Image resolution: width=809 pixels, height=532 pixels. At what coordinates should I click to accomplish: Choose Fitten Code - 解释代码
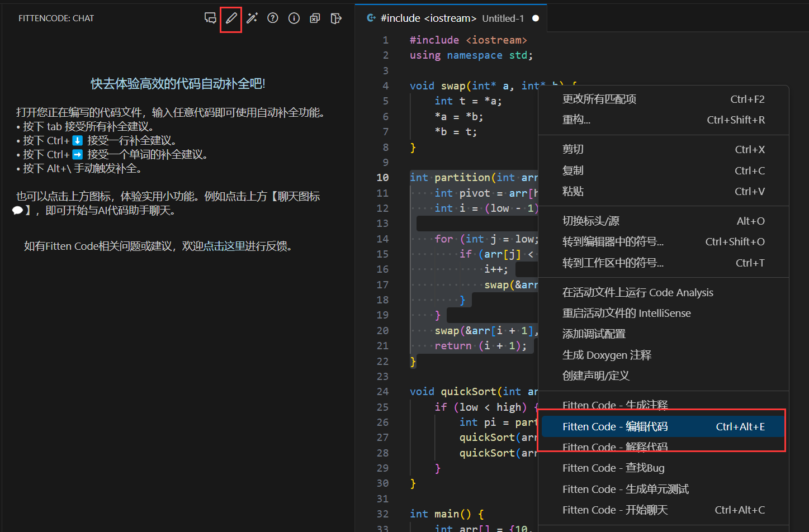[664, 448]
